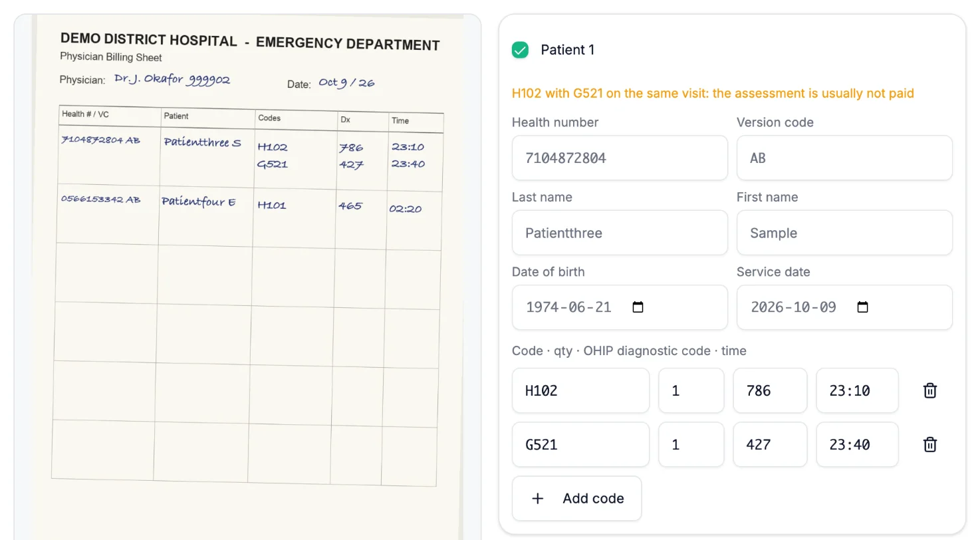Image resolution: width=980 pixels, height=540 pixels.
Task: Click the Patient 1 heading label
Action: (568, 50)
